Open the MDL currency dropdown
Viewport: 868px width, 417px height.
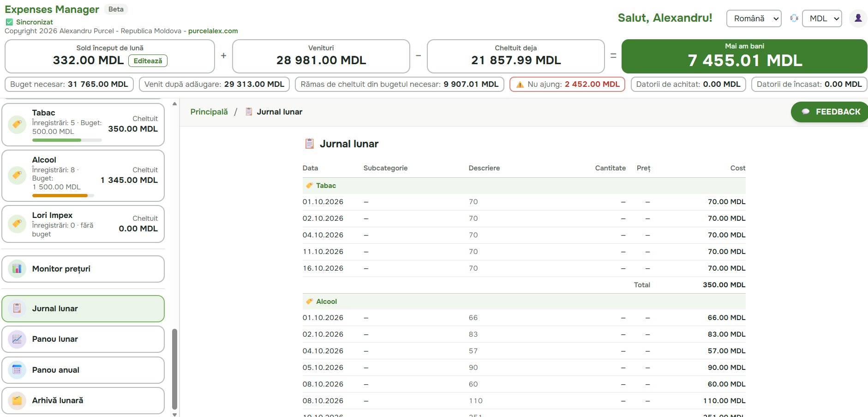click(x=822, y=18)
